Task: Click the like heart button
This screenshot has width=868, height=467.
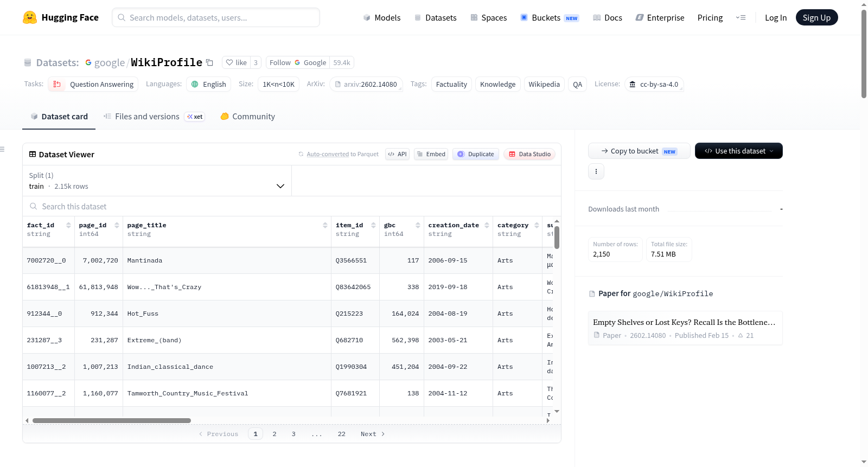Action: pos(237,62)
